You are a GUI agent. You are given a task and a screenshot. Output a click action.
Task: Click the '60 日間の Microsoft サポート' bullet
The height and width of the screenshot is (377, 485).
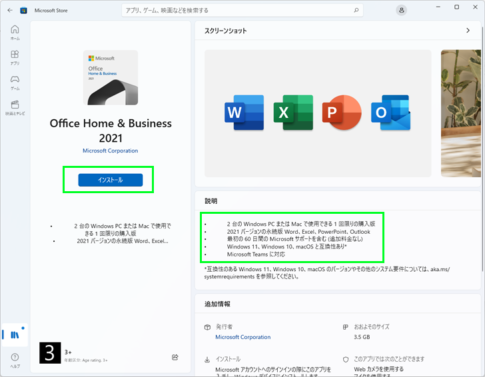click(295, 239)
